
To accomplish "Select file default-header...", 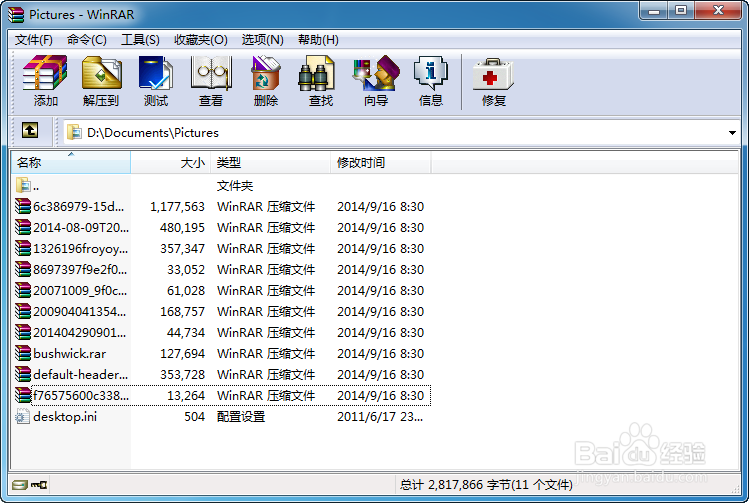I will click(81, 375).
